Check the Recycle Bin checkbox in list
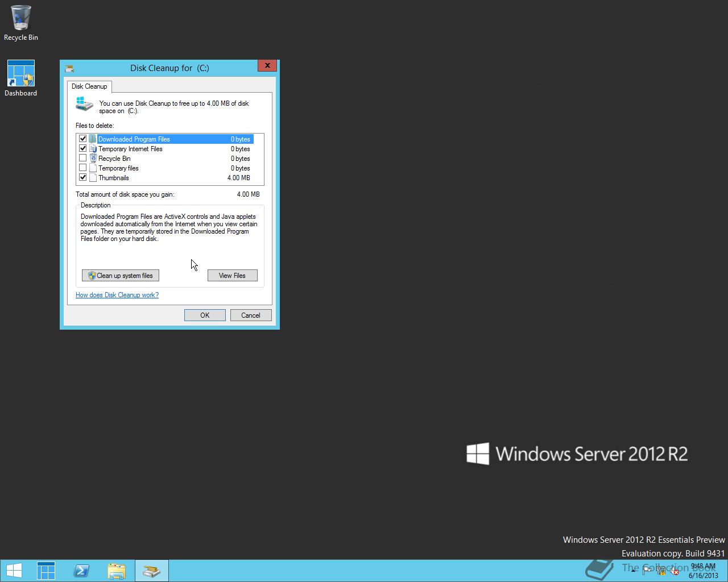Screen dimensions: 728x582 [83, 158]
